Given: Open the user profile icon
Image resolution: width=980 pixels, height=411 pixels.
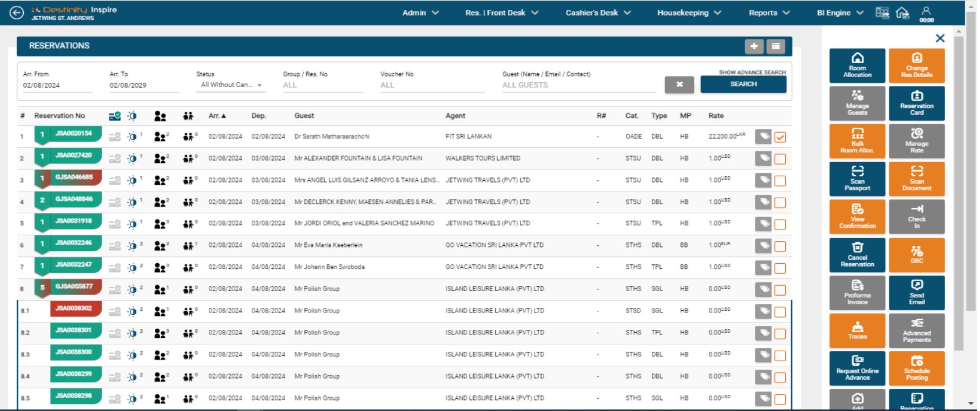Looking at the screenshot, I should pyautogui.click(x=926, y=10).
